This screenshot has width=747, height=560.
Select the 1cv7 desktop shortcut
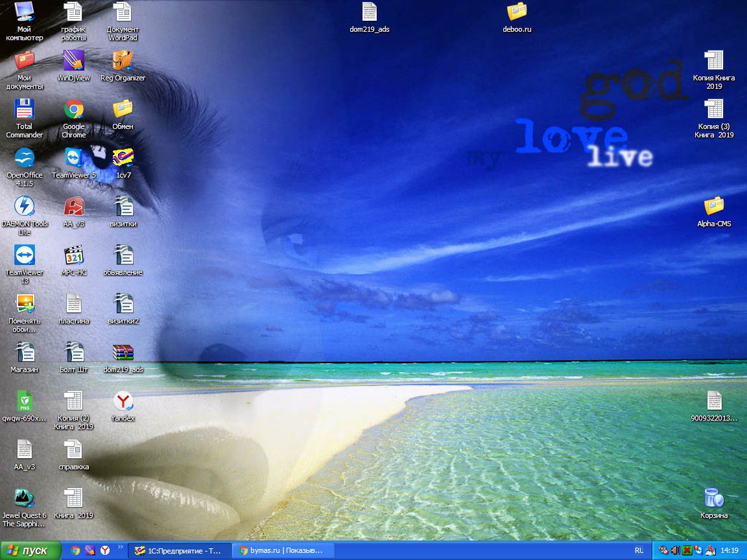click(x=123, y=158)
